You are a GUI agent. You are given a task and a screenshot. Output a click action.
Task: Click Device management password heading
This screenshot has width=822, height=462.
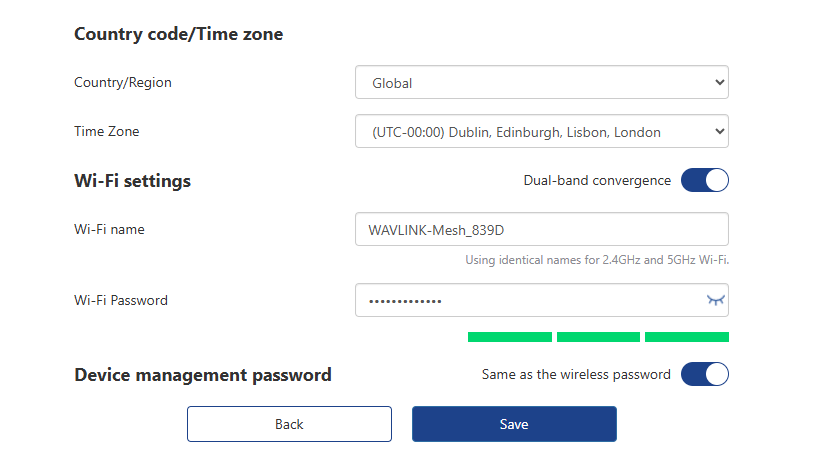tap(203, 375)
